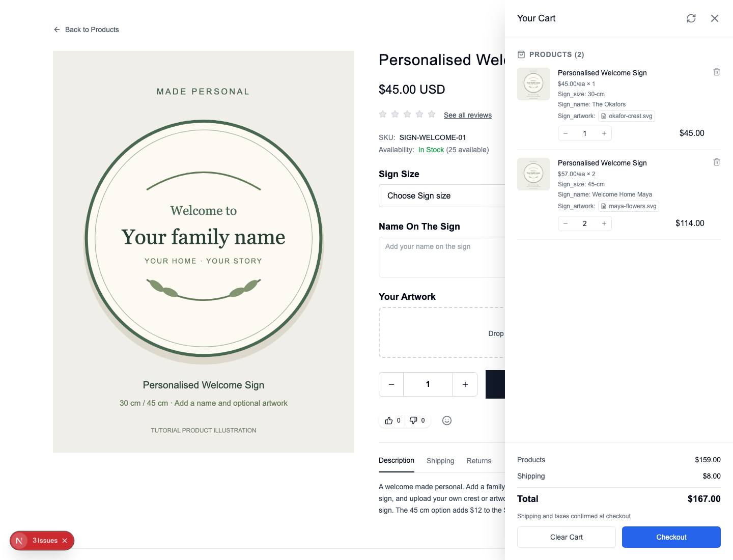Viewport: 733px width, 560px height.
Task: Increase quantity of Welcome Home Maya item
Action: [x=604, y=223]
